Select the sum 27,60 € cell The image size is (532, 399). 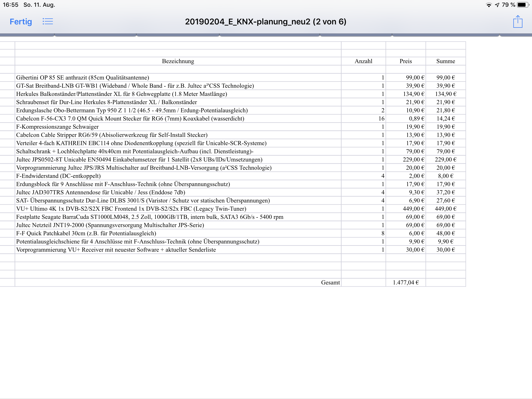click(446, 200)
